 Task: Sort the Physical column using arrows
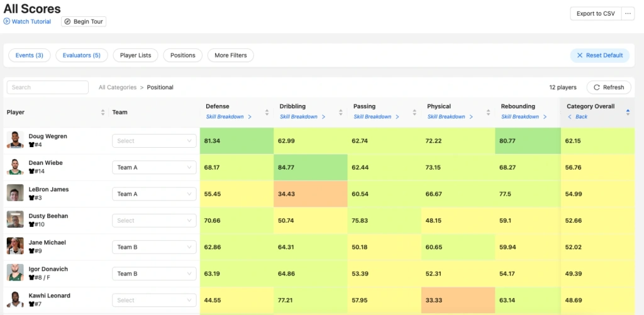pos(488,113)
